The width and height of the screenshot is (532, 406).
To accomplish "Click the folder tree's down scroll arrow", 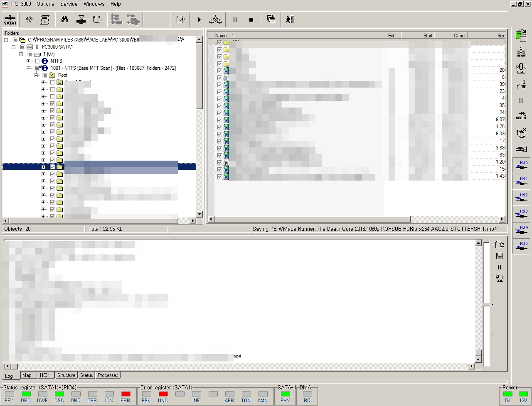I will pyautogui.click(x=199, y=214).
